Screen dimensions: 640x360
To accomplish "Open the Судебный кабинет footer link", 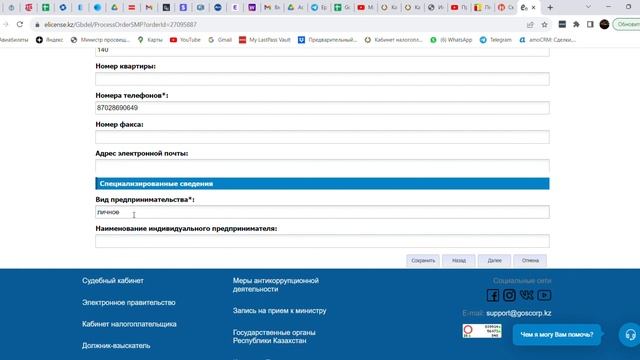I will pyautogui.click(x=113, y=281).
